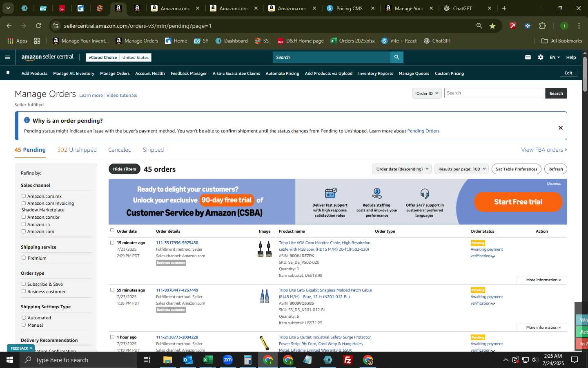The width and height of the screenshot is (588, 368).
Task: Click the Hide Filters button
Action: click(x=125, y=169)
